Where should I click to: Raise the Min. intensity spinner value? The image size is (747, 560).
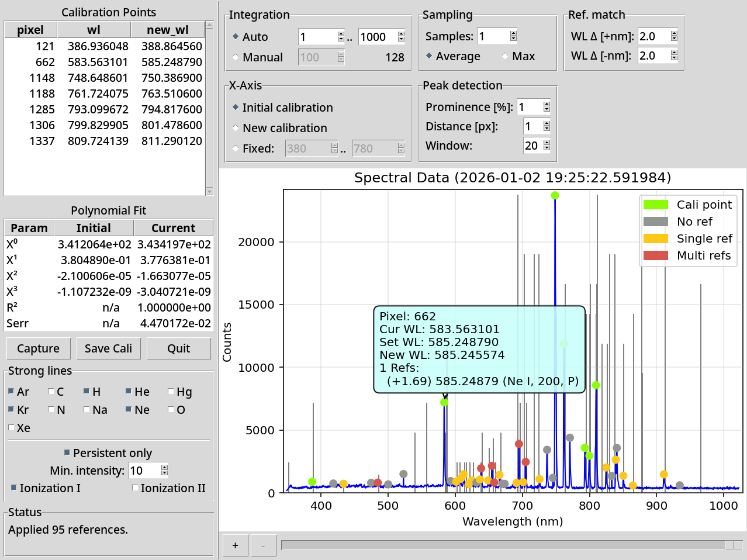click(164, 468)
